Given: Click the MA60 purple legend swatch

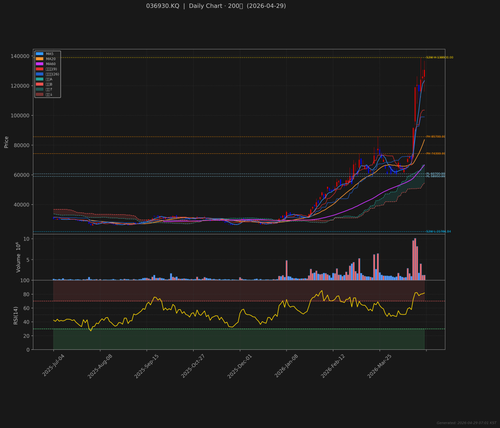Looking at the screenshot, I should pos(39,64).
